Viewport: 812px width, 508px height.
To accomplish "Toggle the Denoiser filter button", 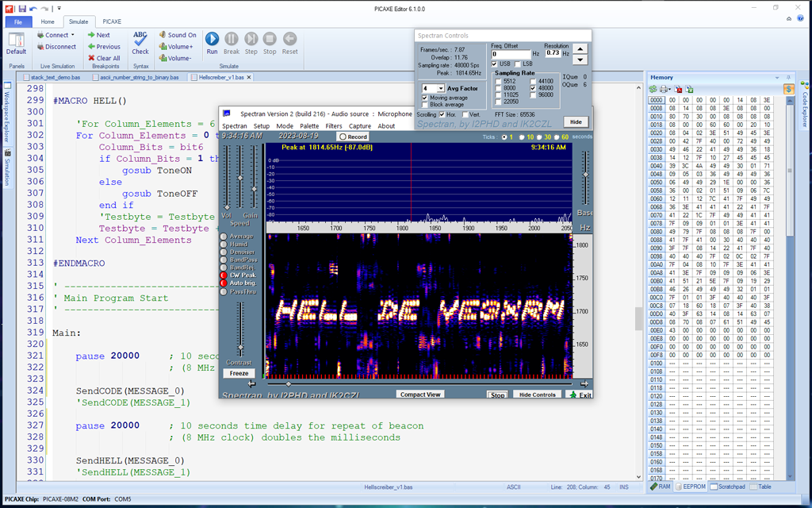I will [224, 252].
